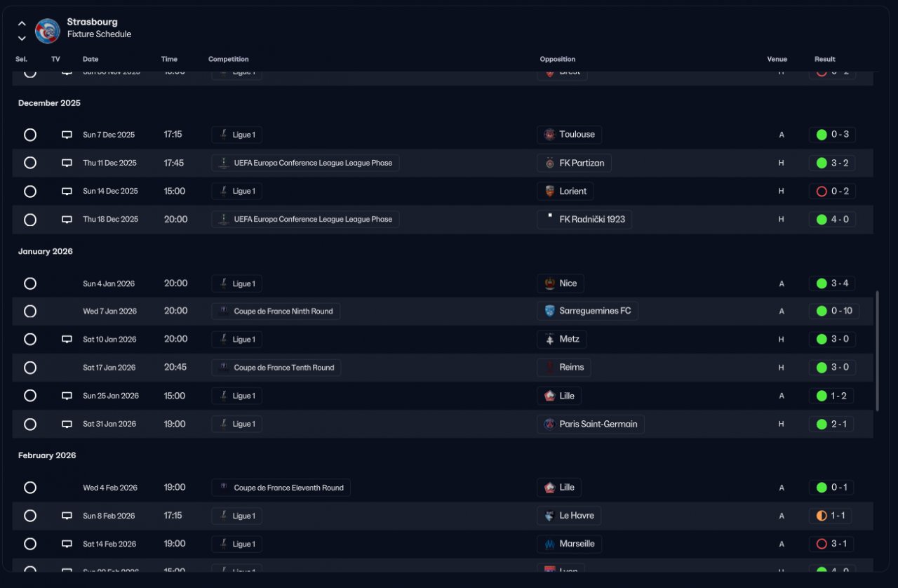This screenshot has height=588, width=898.
Task: Select the Toulouse fixture radio button
Action: coord(30,135)
